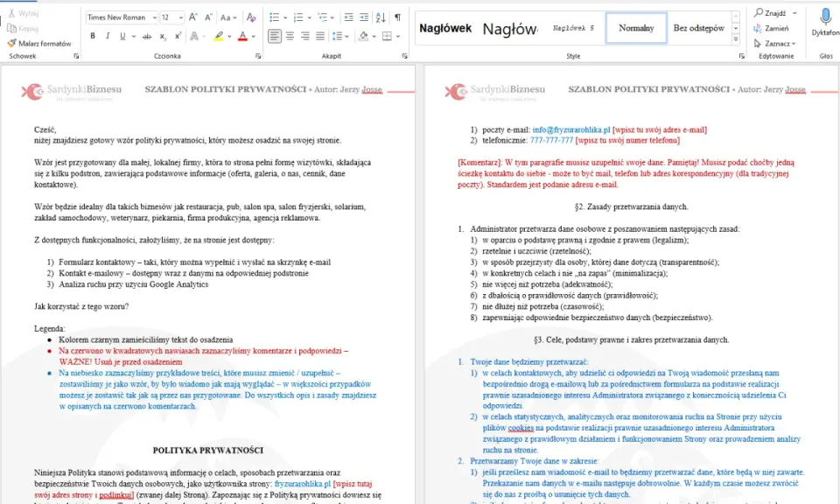
Task: Activate Malarz formatów format painter
Action: tap(39, 43)
